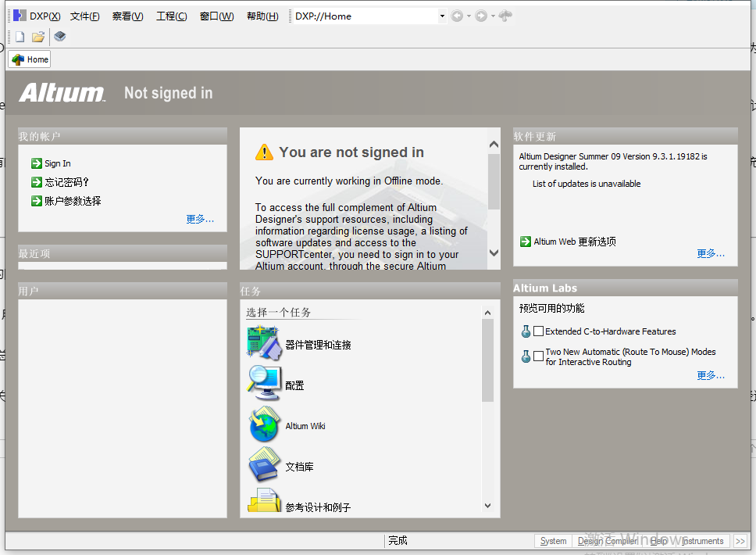
Task: Click the stacked books library toolbar icon
Action: pyautogui.click(x=60, y=37)
